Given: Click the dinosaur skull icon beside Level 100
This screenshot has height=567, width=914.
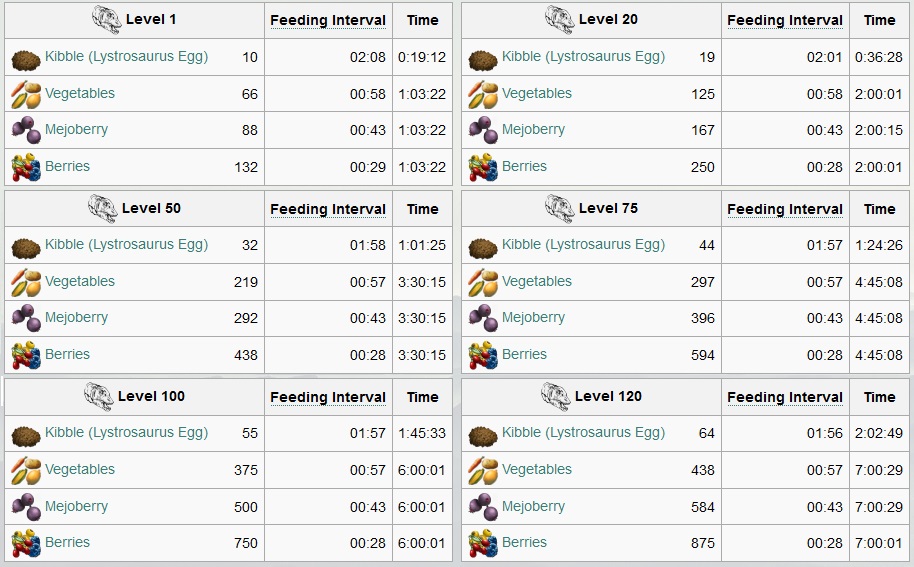Looking at the screenshot, I should [x=99, y=397].
